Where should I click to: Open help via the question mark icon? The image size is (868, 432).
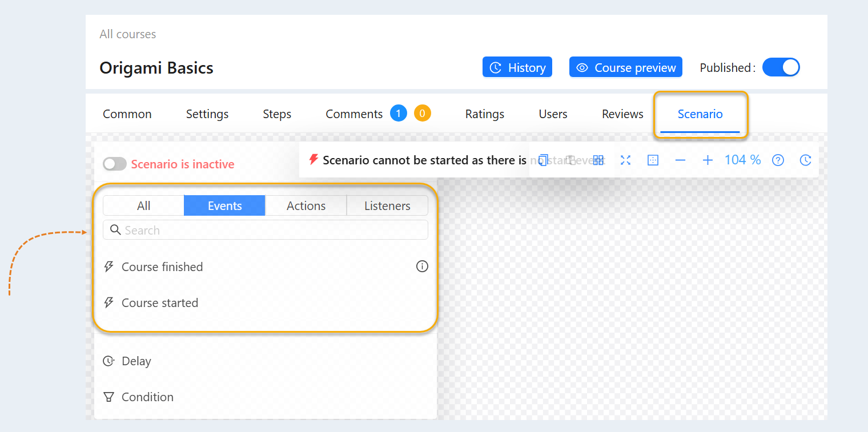(x=778, y=160)
